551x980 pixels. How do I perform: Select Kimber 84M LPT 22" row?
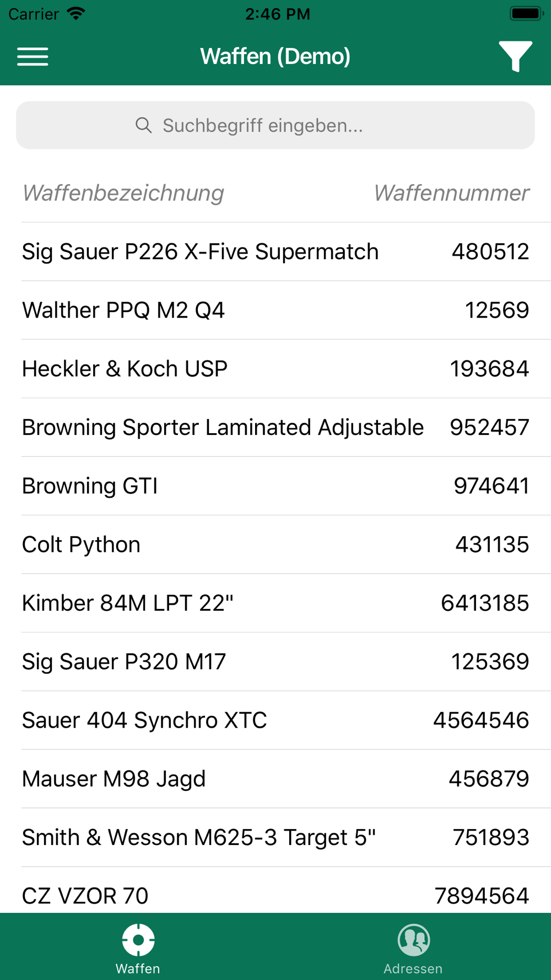[x=275, y=603]
